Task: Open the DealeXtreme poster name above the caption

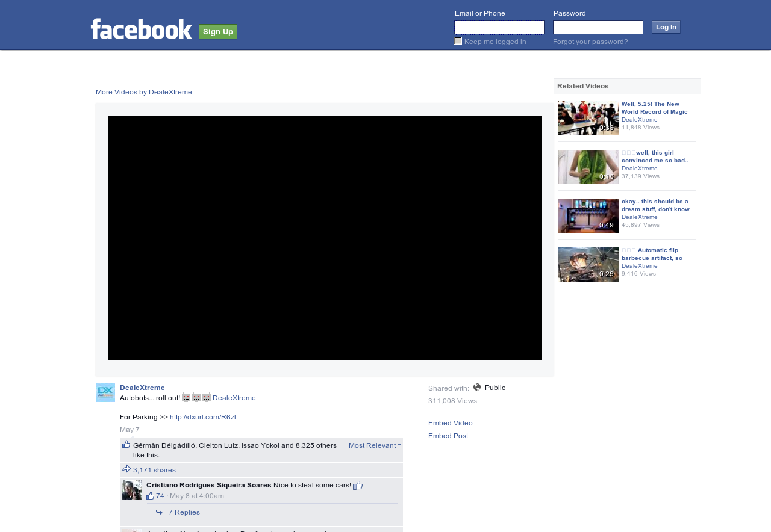Action: point(142,388)
